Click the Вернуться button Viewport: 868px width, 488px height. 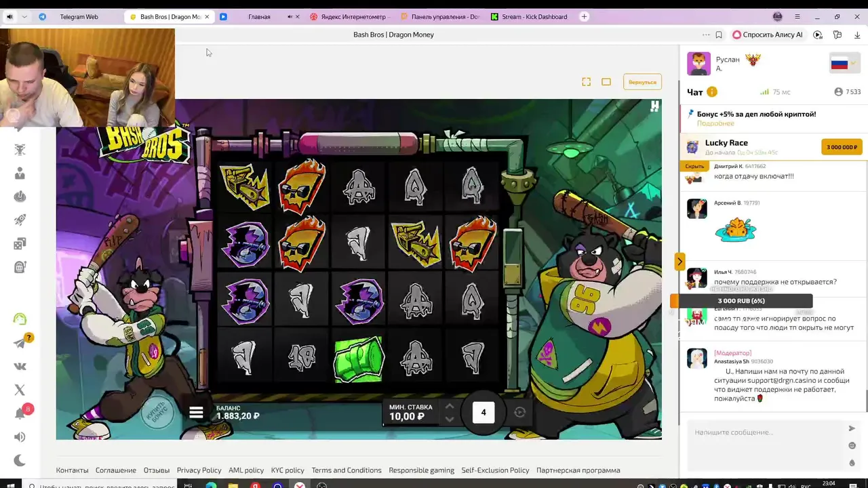point(642,82)
